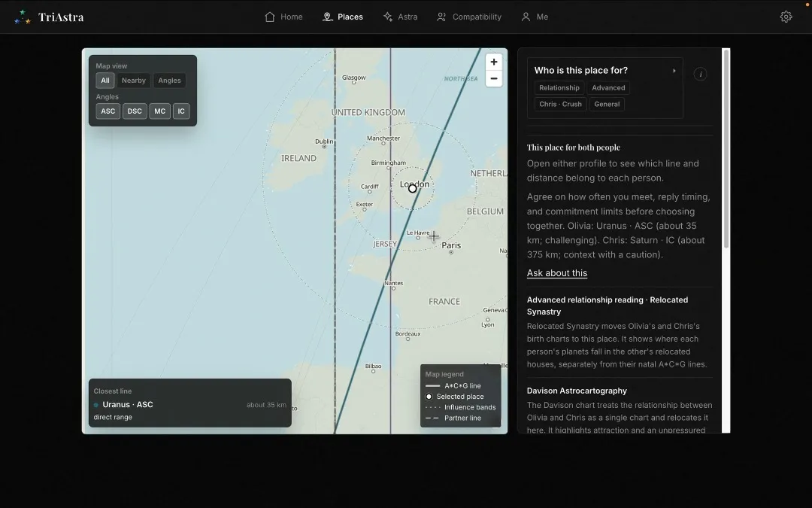Click the UNITED KINGDOM map label

[368, 112]
